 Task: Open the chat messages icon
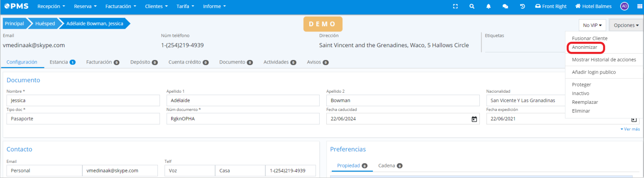click(505, 6)
